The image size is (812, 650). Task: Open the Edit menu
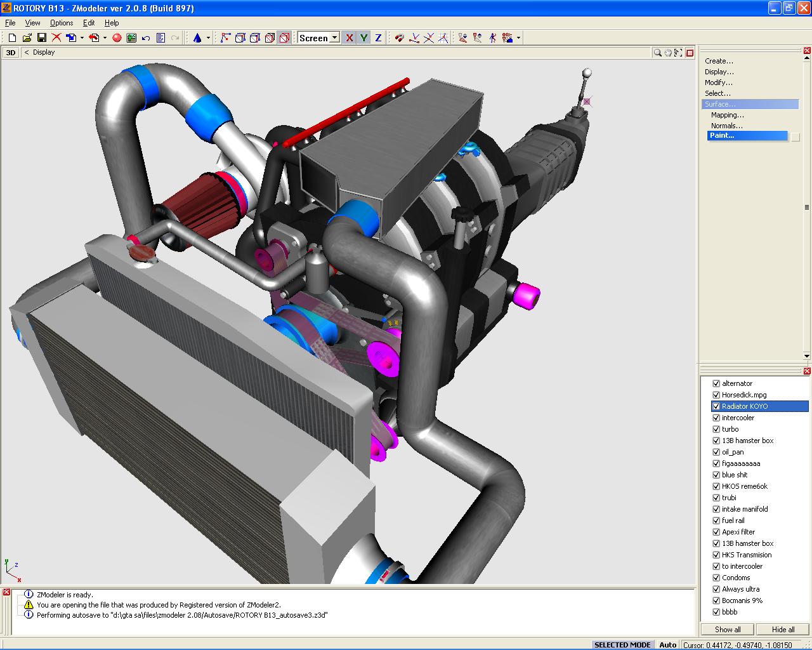coord(89,23)
